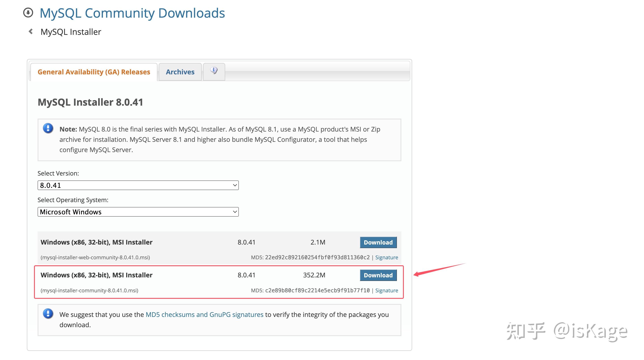
Task: Click the MD5 hash of the web installer
Action: pyautogui.click(x=317, y=257)
